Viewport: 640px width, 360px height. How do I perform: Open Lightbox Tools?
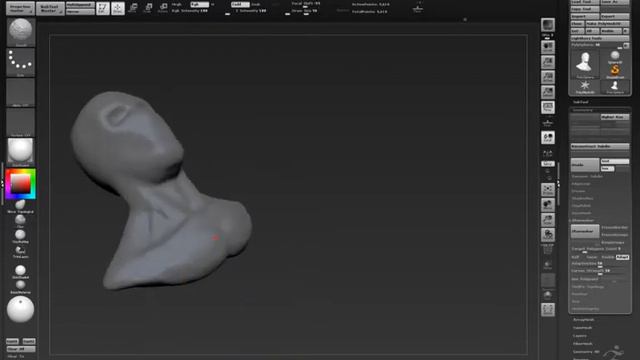[600, 38]
